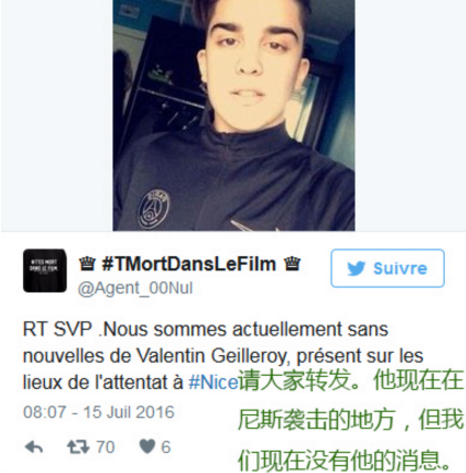
Task: Click the crown icon after #TMortDansLeFilm
Action: [x=292, y=264]
